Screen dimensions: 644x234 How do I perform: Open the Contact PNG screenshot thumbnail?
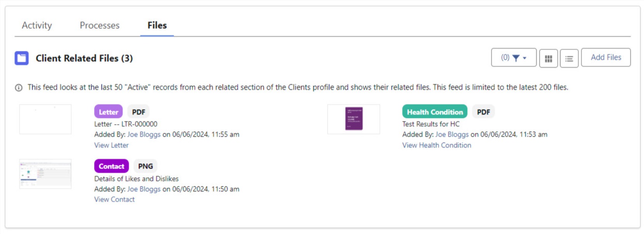[x=45, y=174]
